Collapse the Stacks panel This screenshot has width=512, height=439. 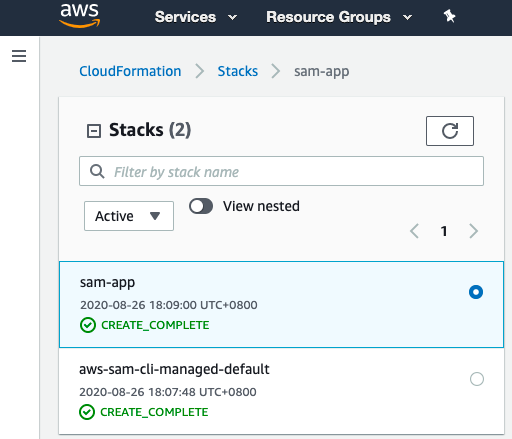tap(94, 131)
